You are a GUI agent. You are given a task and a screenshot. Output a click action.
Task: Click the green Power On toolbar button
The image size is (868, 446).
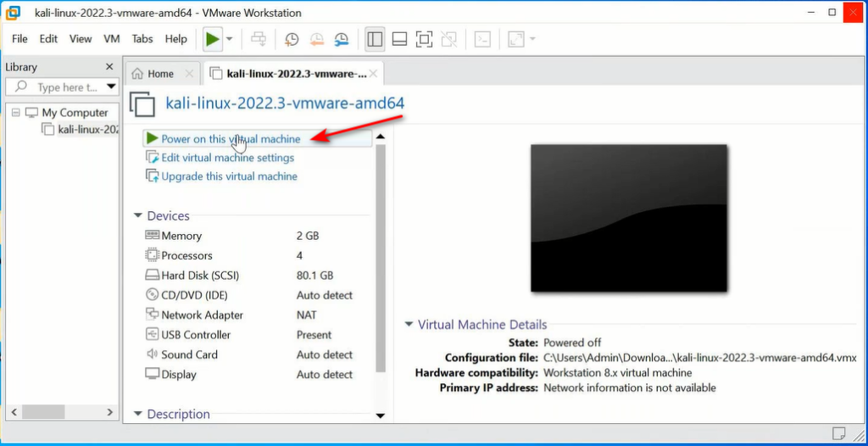pyautogui.click(x=213, y=39)
